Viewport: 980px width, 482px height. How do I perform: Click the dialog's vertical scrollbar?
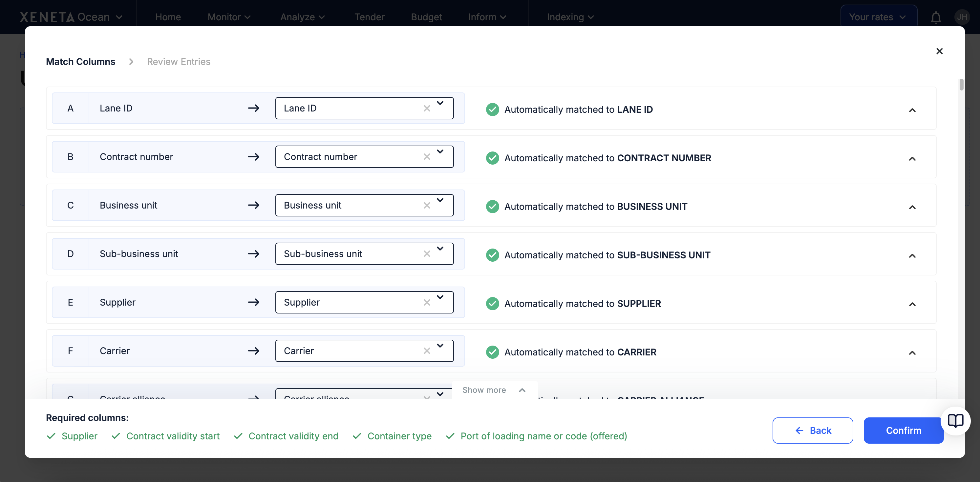click(x=961, y=84)
